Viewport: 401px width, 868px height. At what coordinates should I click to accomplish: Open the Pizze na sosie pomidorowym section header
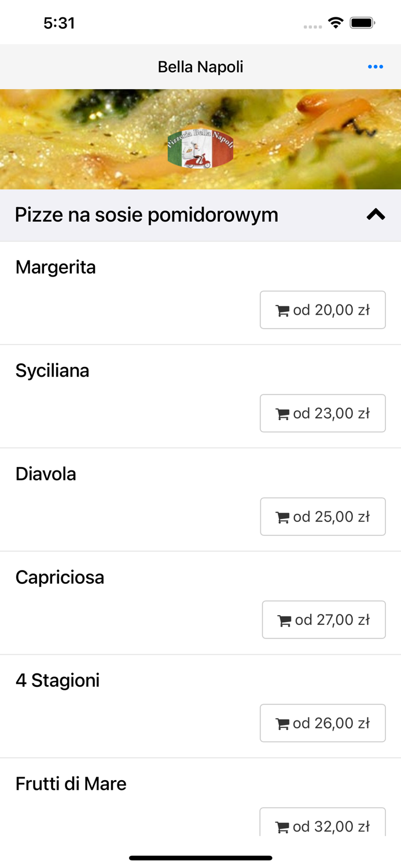(x=147, y=214)
